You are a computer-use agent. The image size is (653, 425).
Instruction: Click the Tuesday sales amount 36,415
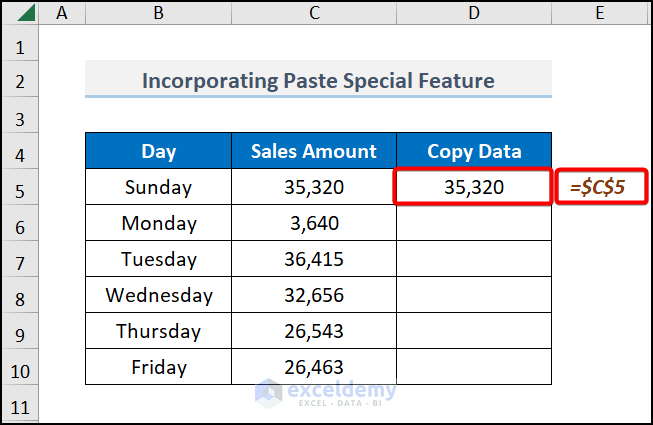pos(314,259)
